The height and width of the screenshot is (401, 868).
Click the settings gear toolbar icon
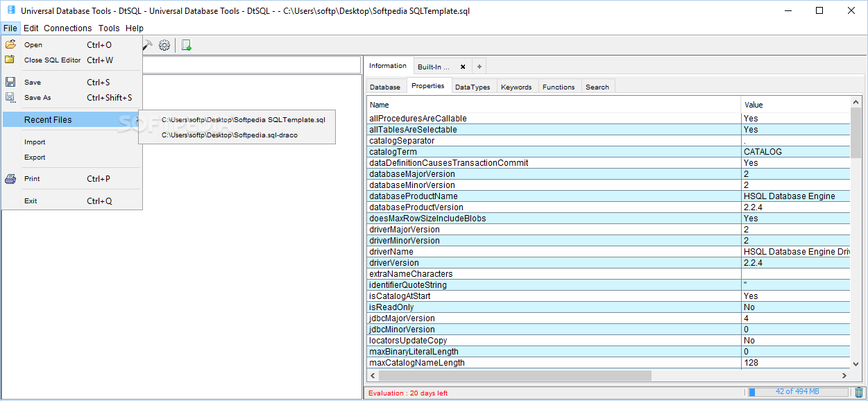point(164,45)
